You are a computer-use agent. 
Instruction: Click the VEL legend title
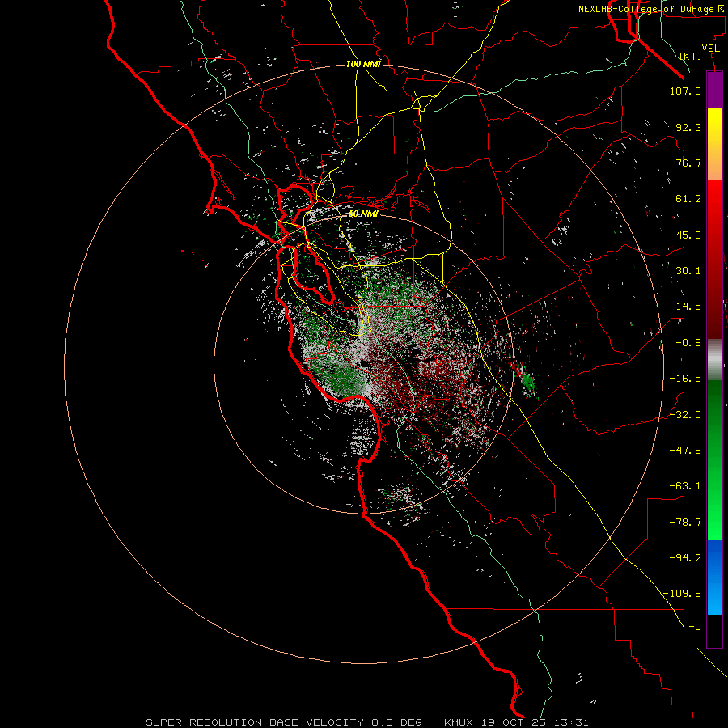click(710, 49)
